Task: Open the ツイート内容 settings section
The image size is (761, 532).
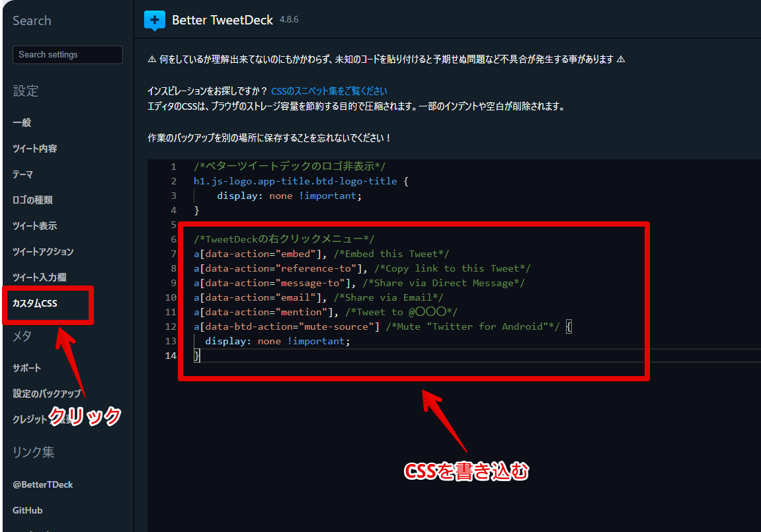Action: tap(35, 149)
